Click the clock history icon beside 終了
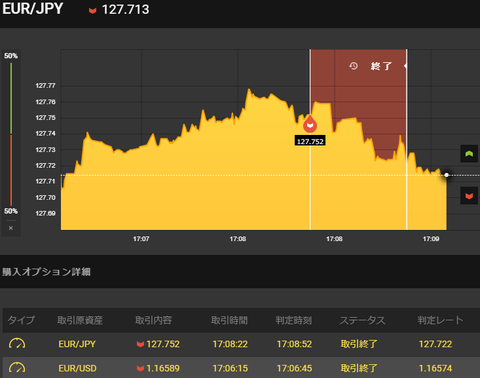Viewport: 480px width, 378px height. coord(353,66)
